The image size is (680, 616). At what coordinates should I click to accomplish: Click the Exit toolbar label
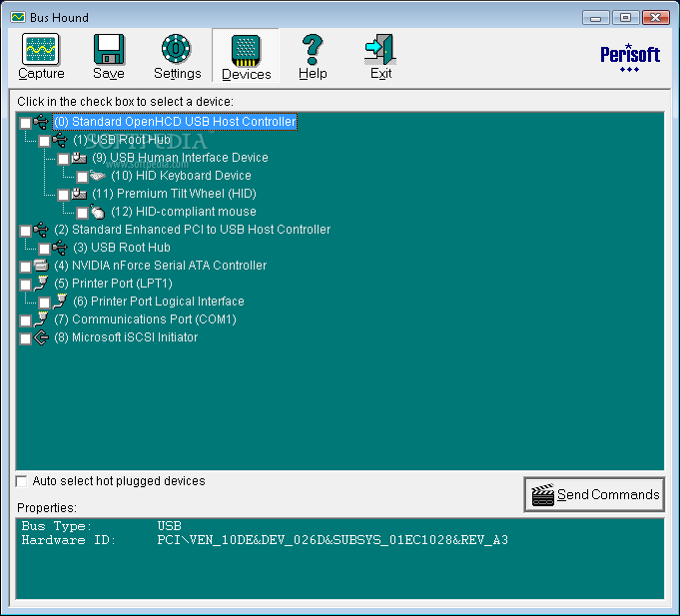[x=380, y=73]
